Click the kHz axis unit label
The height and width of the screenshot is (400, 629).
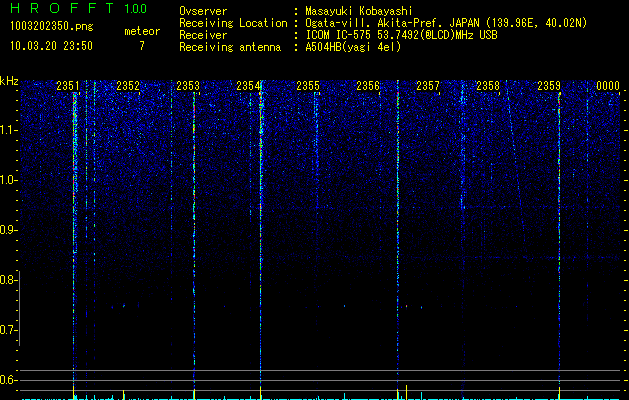click(x=9, y=81)
